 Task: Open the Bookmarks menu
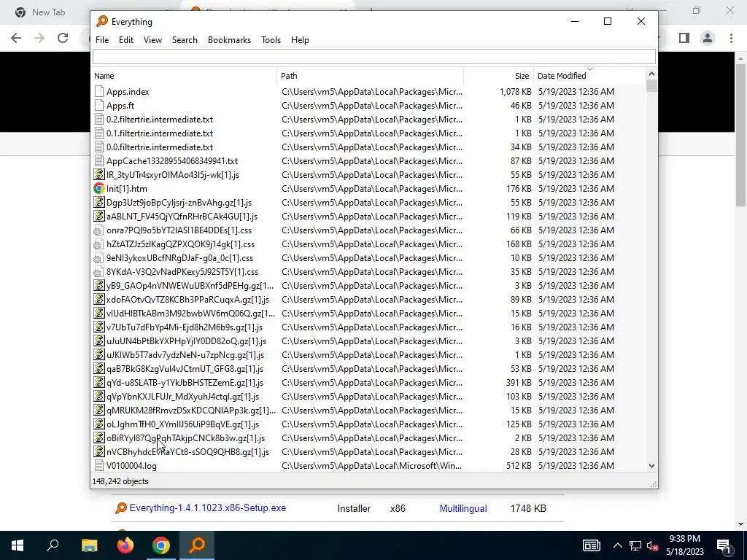pyautogui.click(x=229, y=40)
